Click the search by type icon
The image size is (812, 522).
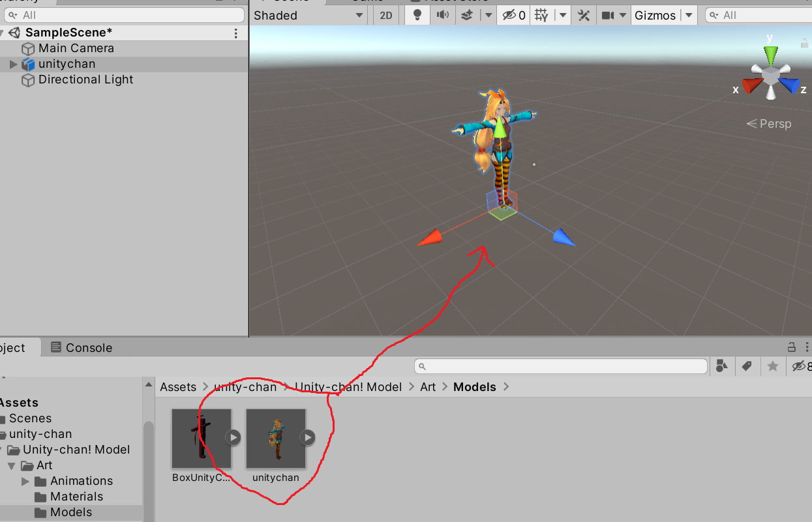click(721, 366)
